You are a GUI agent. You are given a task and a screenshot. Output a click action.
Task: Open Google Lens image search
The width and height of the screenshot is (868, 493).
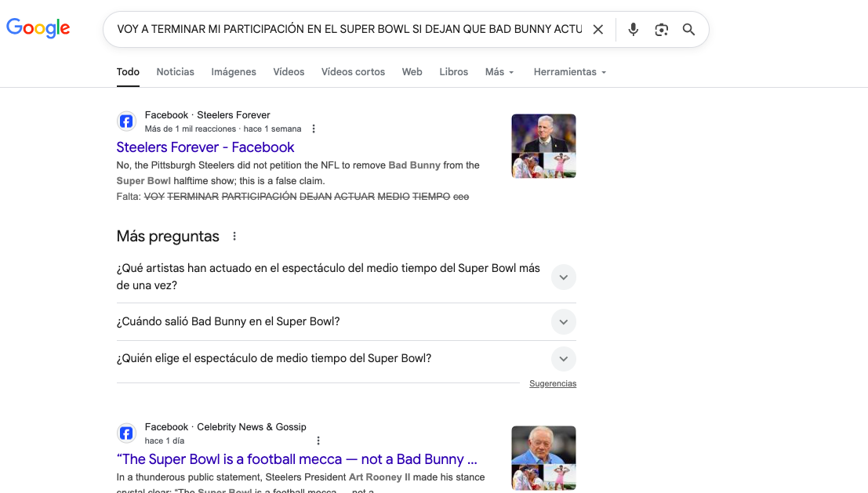coord(661,30)
